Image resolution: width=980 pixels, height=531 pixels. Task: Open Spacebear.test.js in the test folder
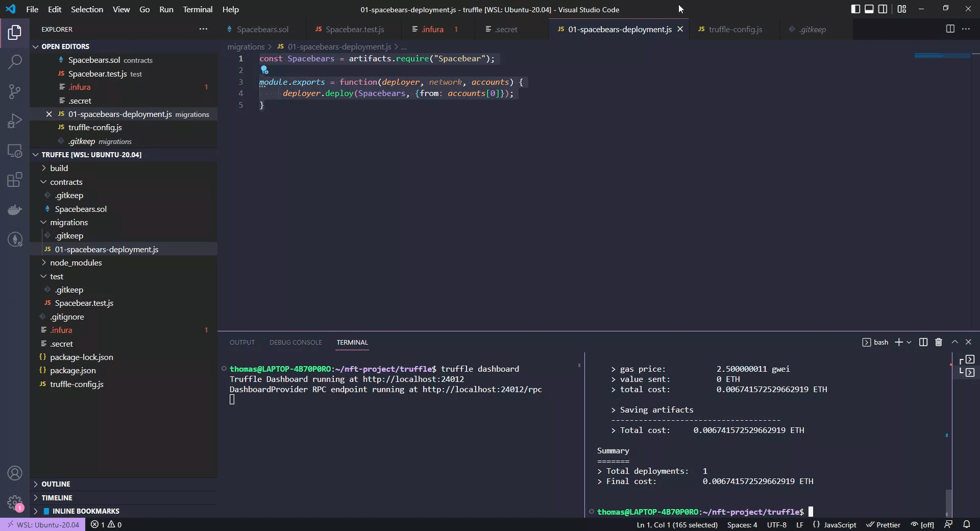click(x=84, y=303)
